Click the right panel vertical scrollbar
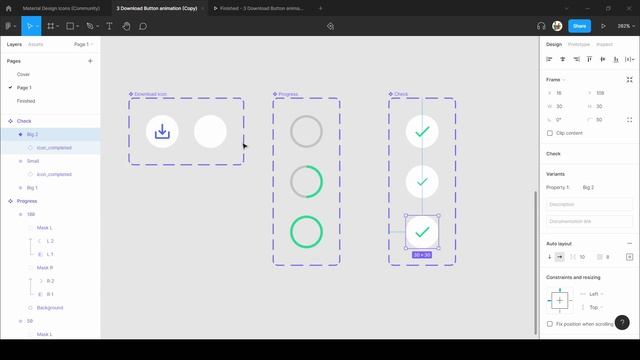The height and width of the screenshot is (360, 640). point(536,262)
